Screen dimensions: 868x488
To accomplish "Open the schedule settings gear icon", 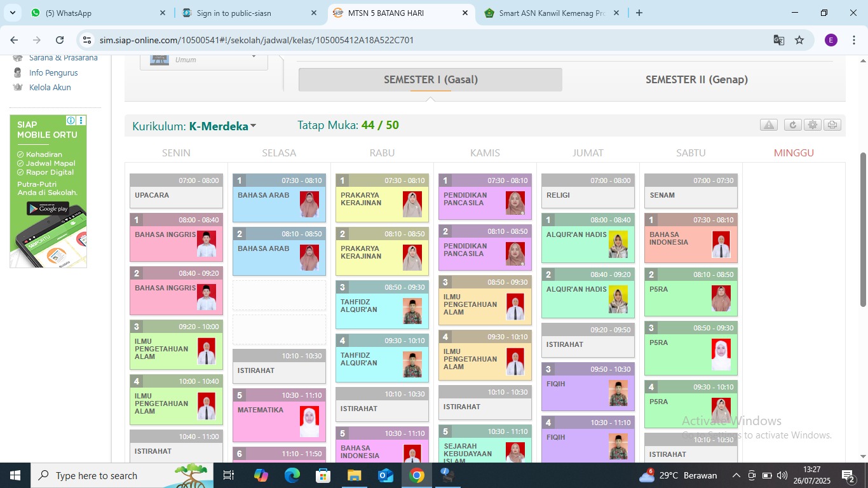I will [811, 125].
